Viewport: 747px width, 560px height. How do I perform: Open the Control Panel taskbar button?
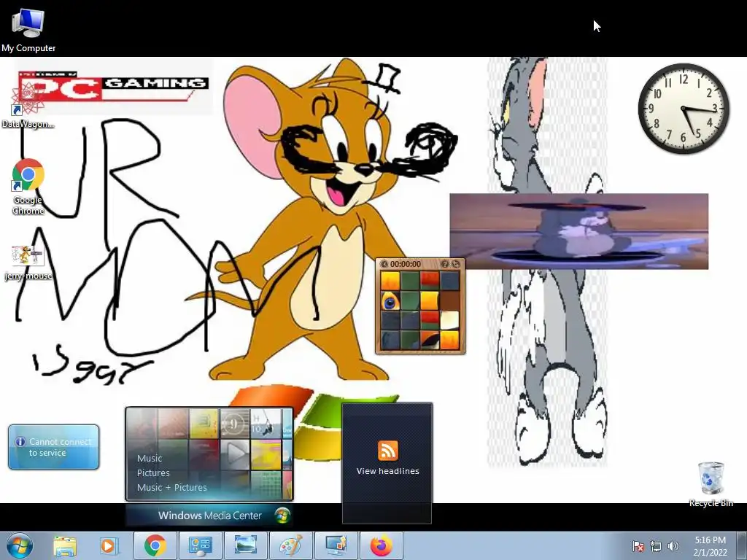tap(200, 545)
